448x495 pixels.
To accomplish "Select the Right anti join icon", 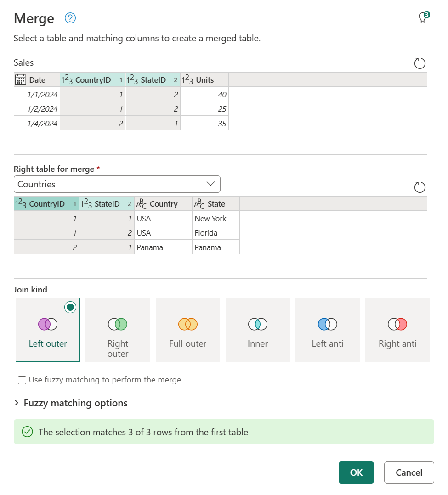I will 397,324.
